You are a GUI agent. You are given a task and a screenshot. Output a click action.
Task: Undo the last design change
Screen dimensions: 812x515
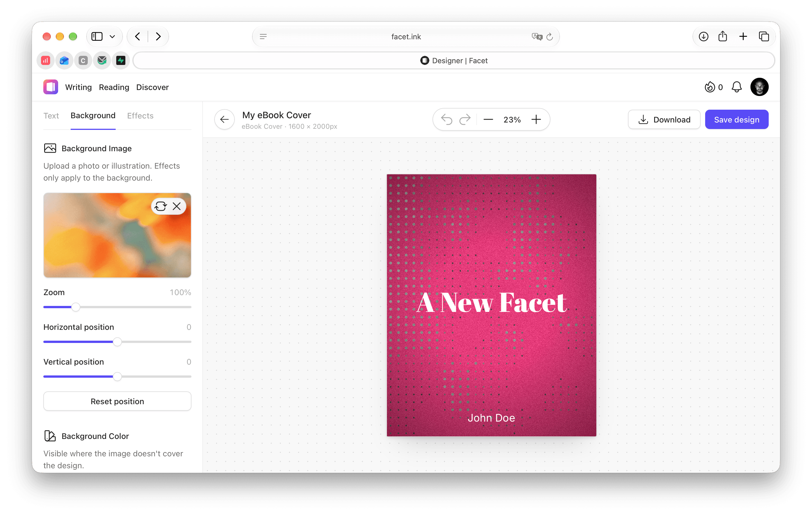[446, 119]
